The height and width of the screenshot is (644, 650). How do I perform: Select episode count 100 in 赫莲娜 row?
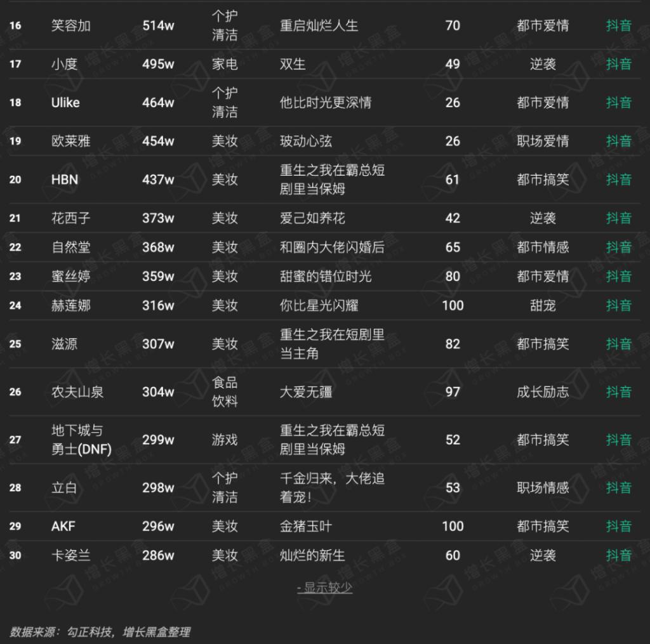453,305
